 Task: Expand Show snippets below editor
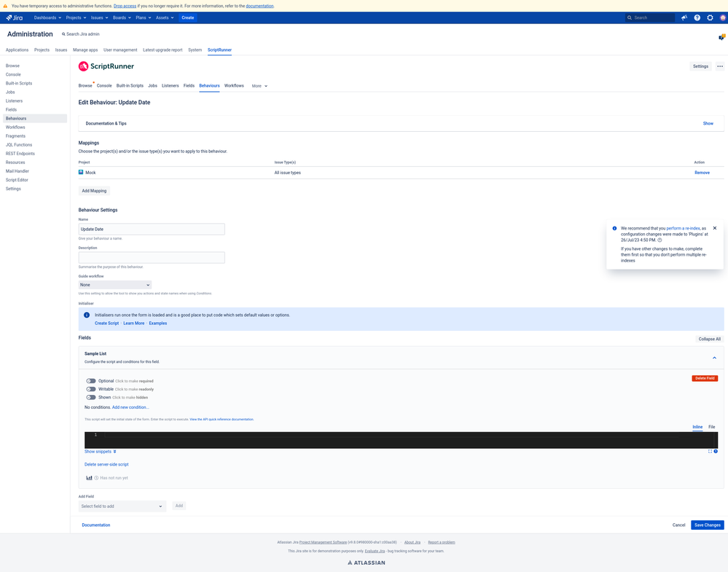click(101, 451)
